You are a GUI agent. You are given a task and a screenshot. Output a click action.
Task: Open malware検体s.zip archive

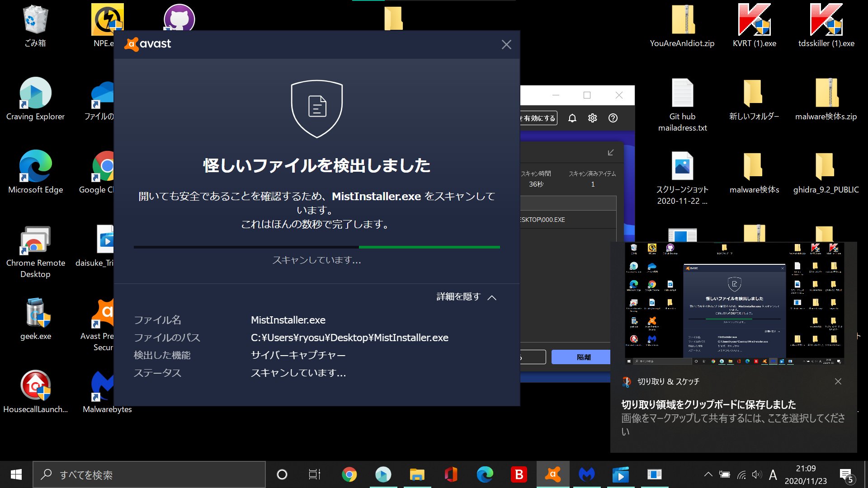point(826,99)
